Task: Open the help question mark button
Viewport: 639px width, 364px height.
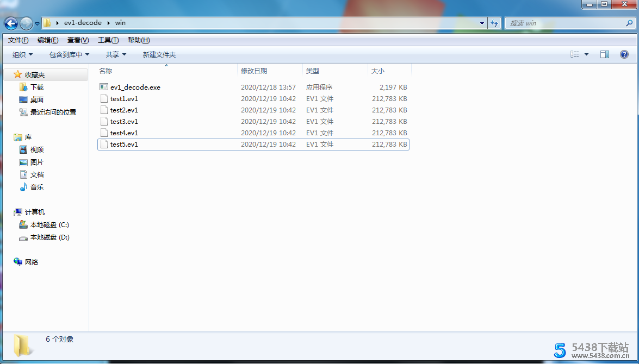Action: (623, 54)
